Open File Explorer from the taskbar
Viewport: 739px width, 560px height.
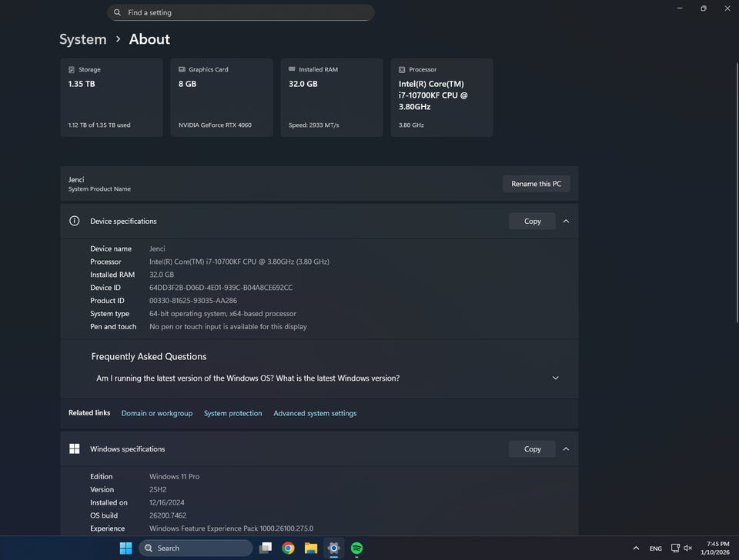(x=310, y=548)
